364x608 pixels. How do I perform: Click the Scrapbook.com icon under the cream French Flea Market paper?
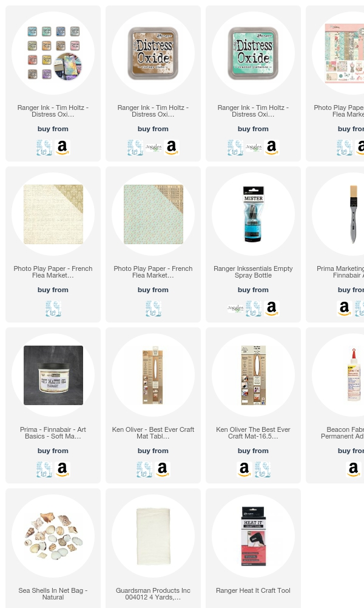pyautogui.click(x=53, y=309)
